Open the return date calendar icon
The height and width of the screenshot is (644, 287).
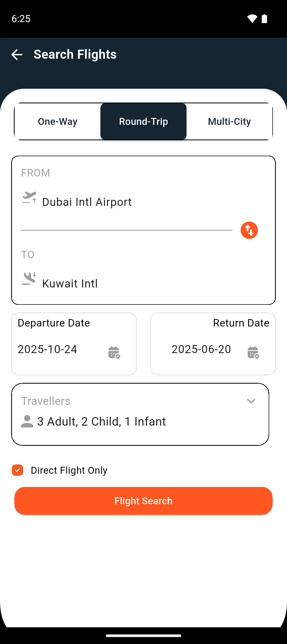(253, 352)
